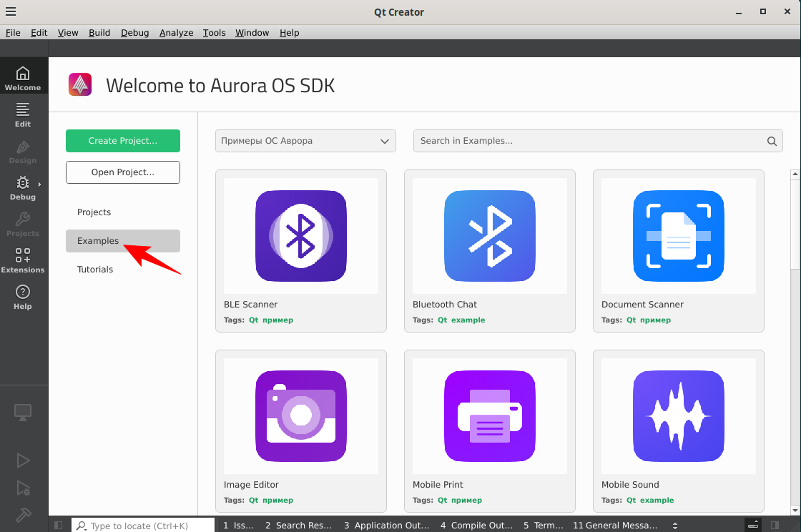Click the 'example' tag on Bluetooth Chat

click(x=468, y=320)
